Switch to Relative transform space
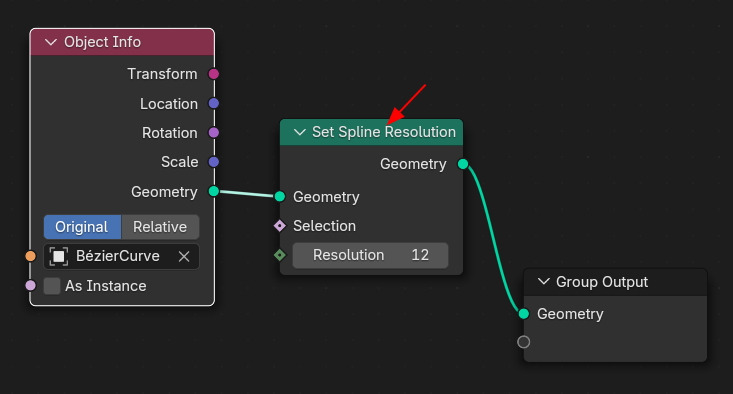733x394 pixels. click(160, 227)
